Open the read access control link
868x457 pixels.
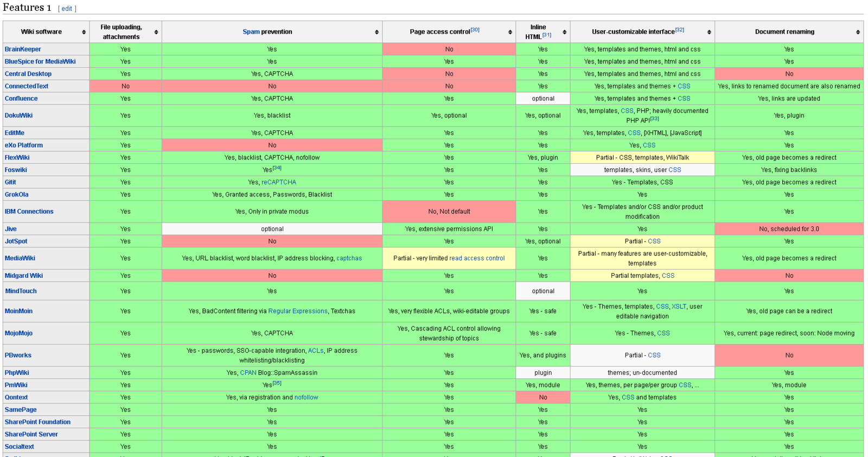[477, 258]
